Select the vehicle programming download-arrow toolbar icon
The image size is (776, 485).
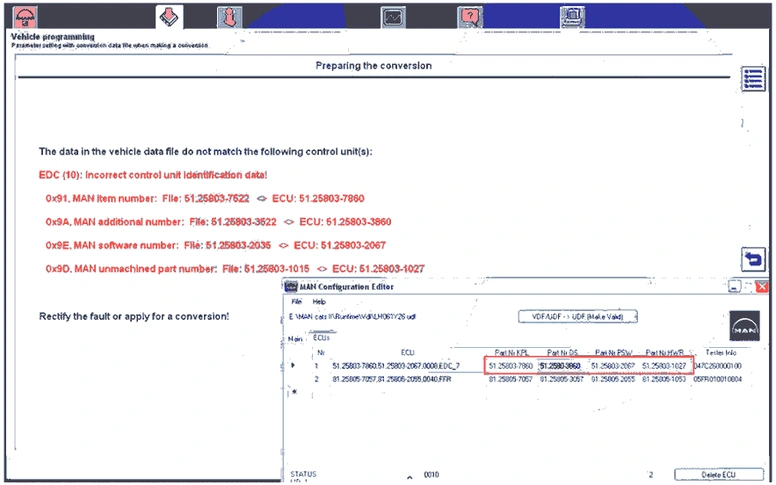point(170,16)
